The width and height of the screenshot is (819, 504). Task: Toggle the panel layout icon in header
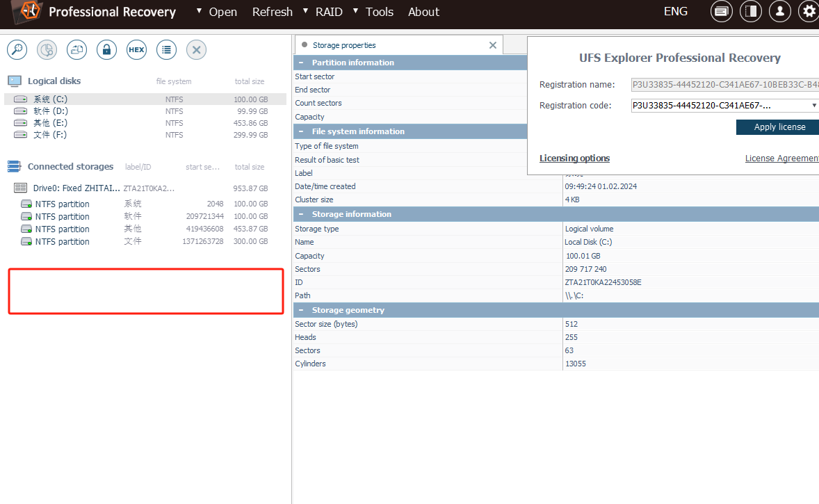(x=751, y=12)
